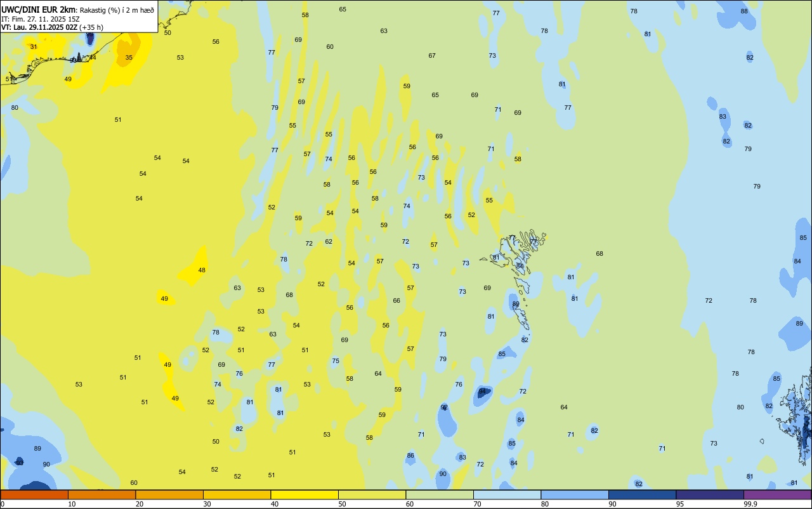Click the 44 humidity value near the coastline

(93, 58)
